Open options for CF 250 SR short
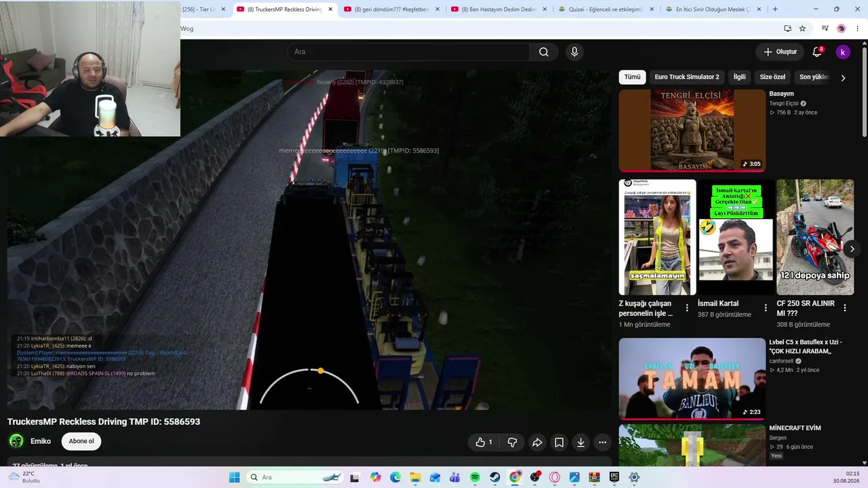The image size is (868, 488). coord(845,308)
